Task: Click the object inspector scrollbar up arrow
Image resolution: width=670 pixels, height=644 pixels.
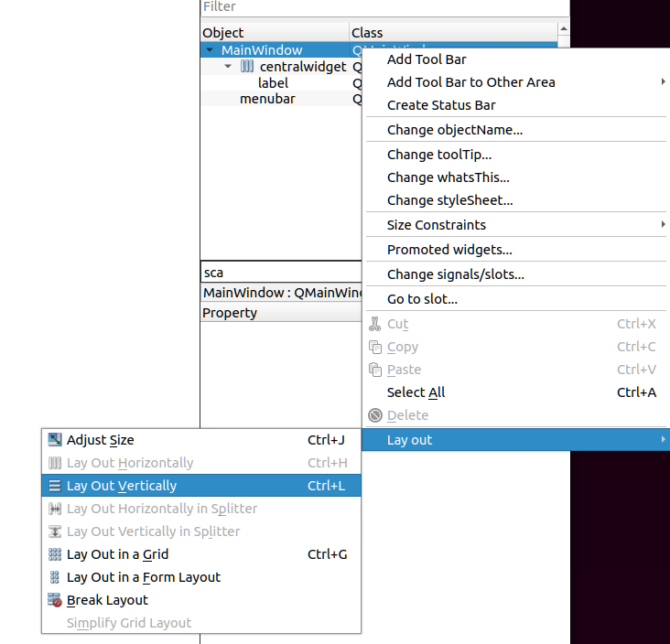Action: pos(564,29)
